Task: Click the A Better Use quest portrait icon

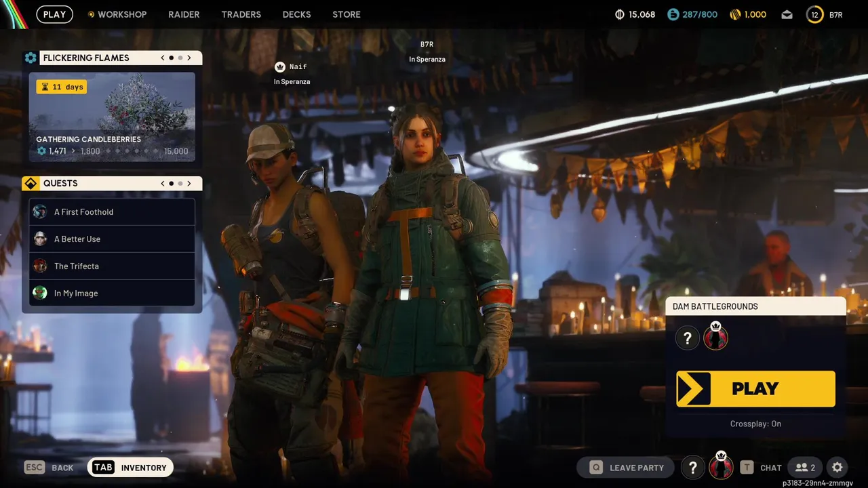Action: [x=40, y=239]
